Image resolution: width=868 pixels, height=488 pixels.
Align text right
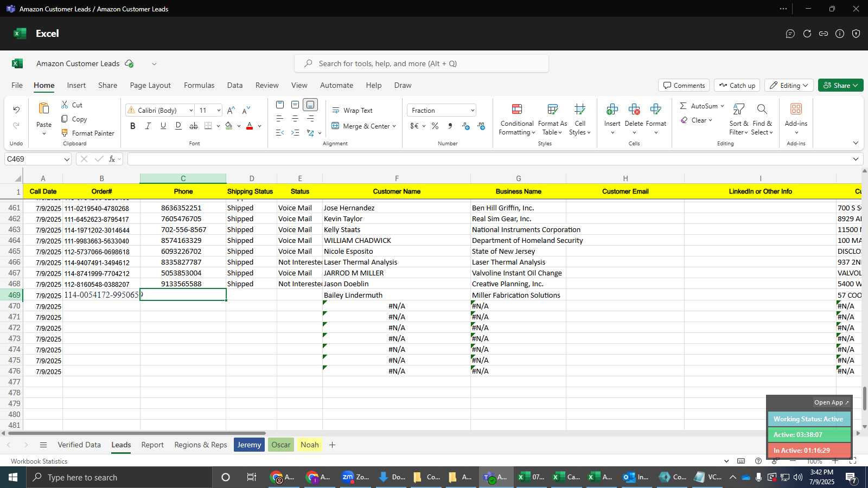pos(310,118)
